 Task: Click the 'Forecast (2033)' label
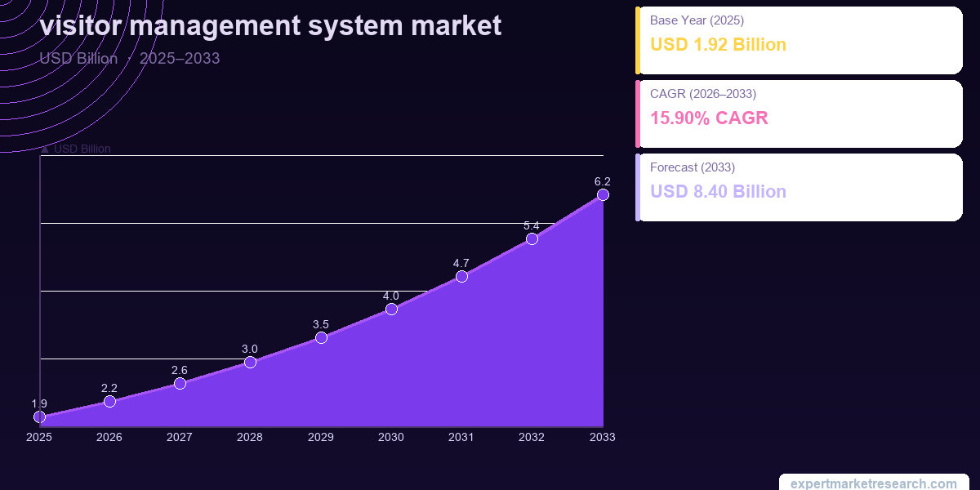693,167
